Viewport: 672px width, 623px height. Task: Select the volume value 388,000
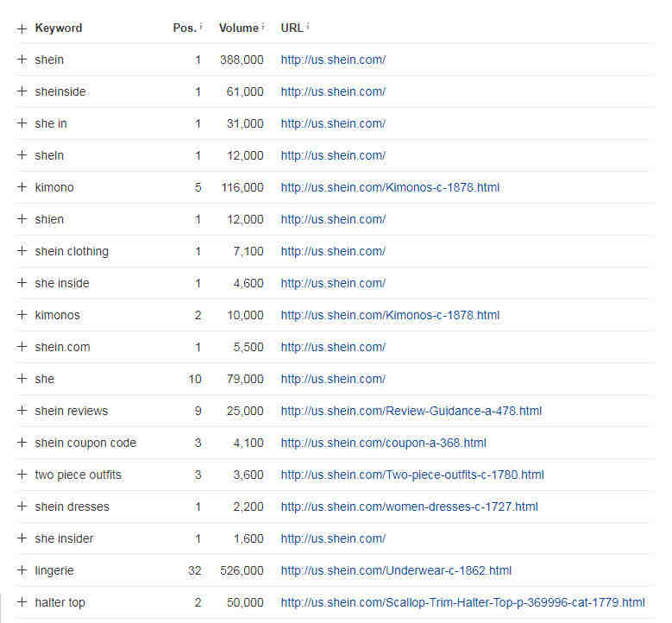tap(242, 60)
